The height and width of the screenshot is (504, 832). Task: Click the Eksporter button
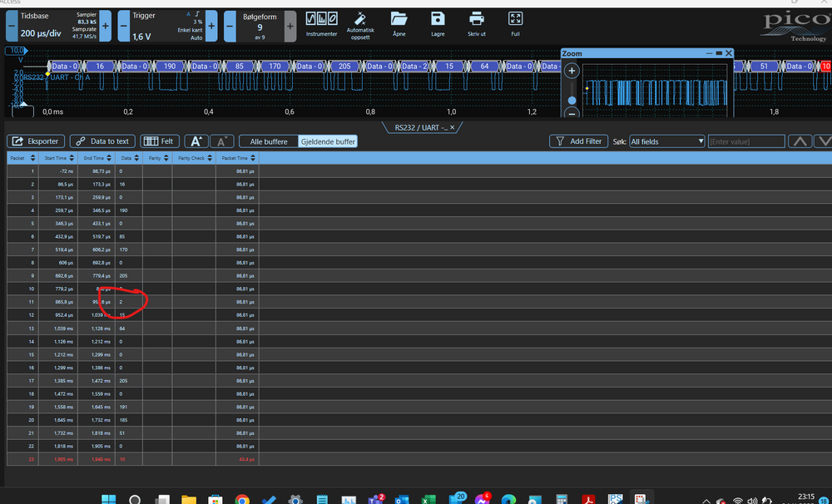click(36, 141)
